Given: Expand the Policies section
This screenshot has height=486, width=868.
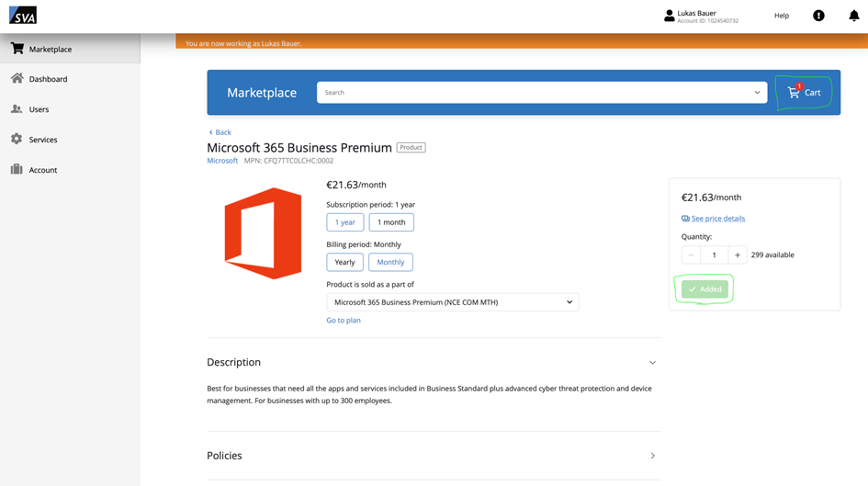Looking at the screenshot, I should tap(652, 456).
